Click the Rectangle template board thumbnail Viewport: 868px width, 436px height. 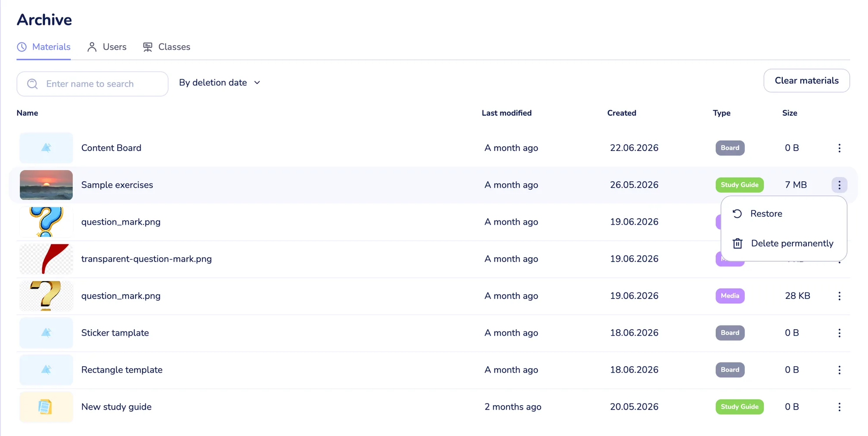click(x=46, y=370)
